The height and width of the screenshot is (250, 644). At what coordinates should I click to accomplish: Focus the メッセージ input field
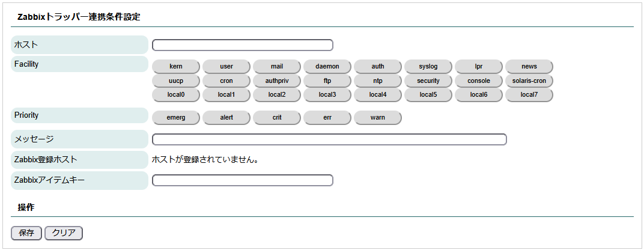coord(329,139)
